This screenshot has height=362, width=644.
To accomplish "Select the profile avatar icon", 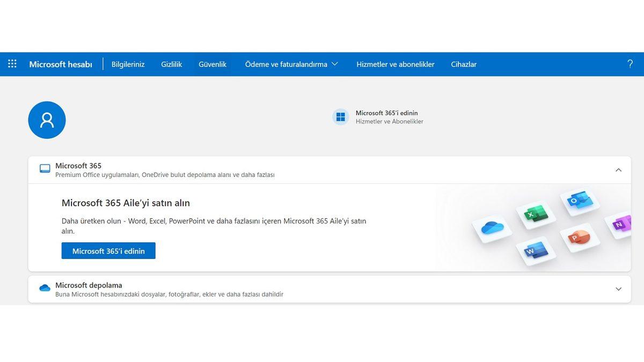I will [x=47, y=120].
